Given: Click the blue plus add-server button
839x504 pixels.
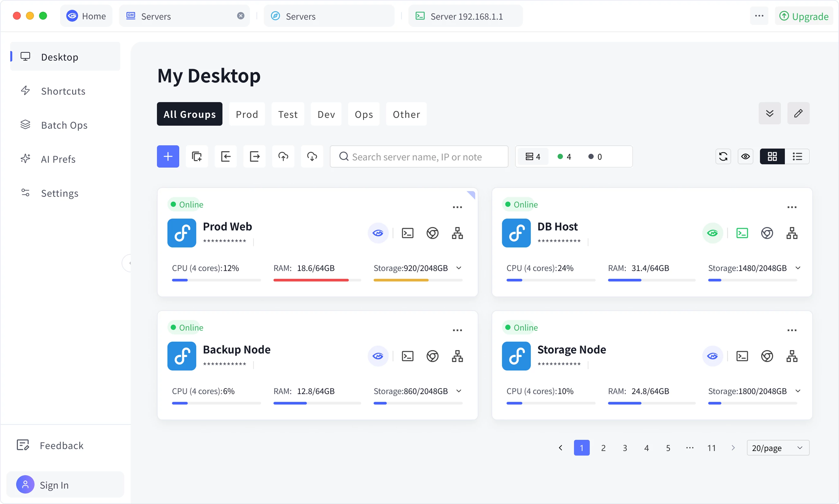Looking at the screenshot, I should [x=168, y=157].
